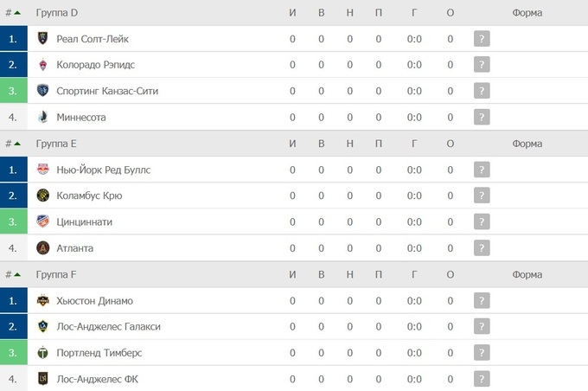
Task: Click the blue position 1 badge for Хьюстон Динамо
Action: [x=13, y=301]
